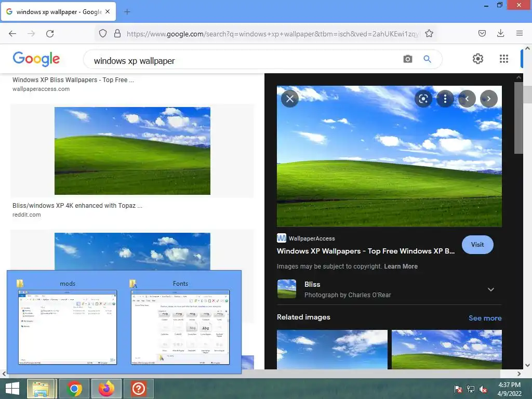Open the Save to Pocket icon

click(482, 33)
